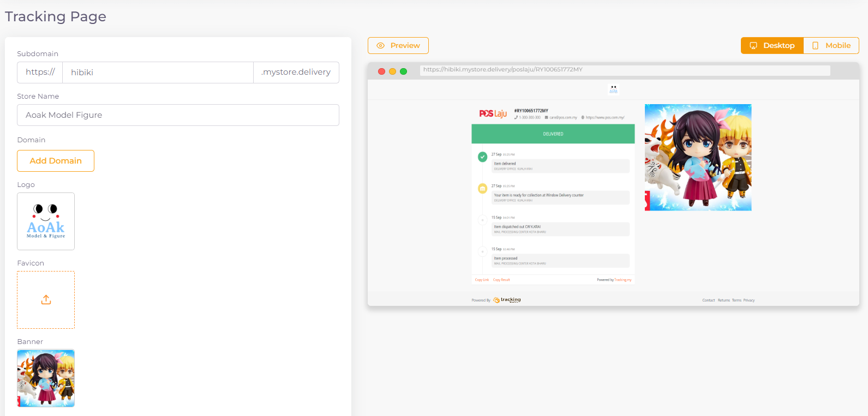This screenshot has height=416, width=868.
Task: Switch to Mobile preview mode
Action: 831,46
